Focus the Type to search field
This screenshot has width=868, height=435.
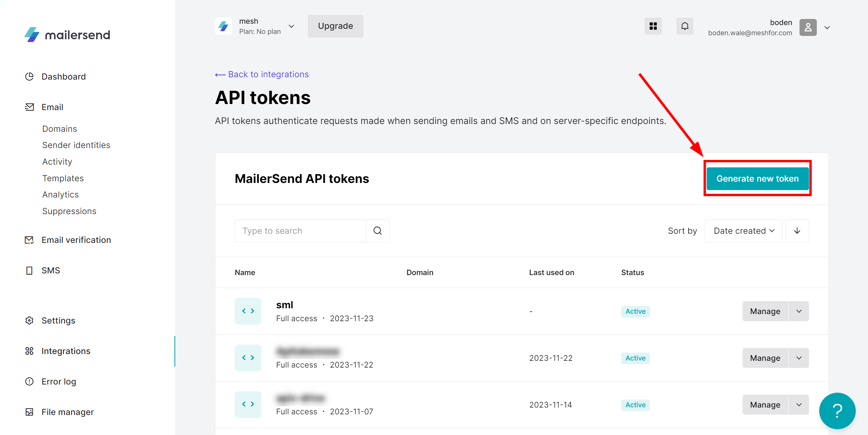300,231
